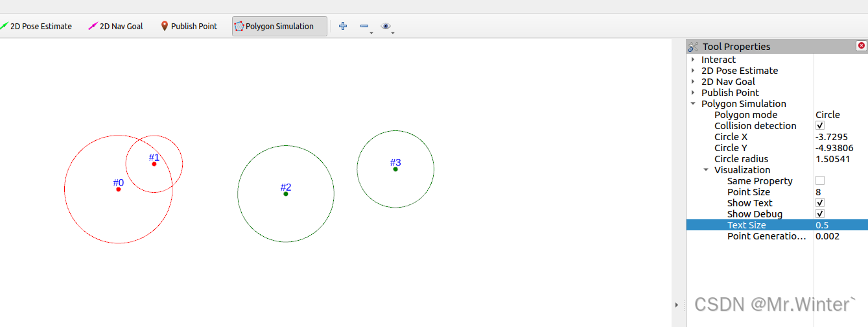Click the Polygon Simulation tree label
Screen dimensions: 868x327
click(744, 104)
